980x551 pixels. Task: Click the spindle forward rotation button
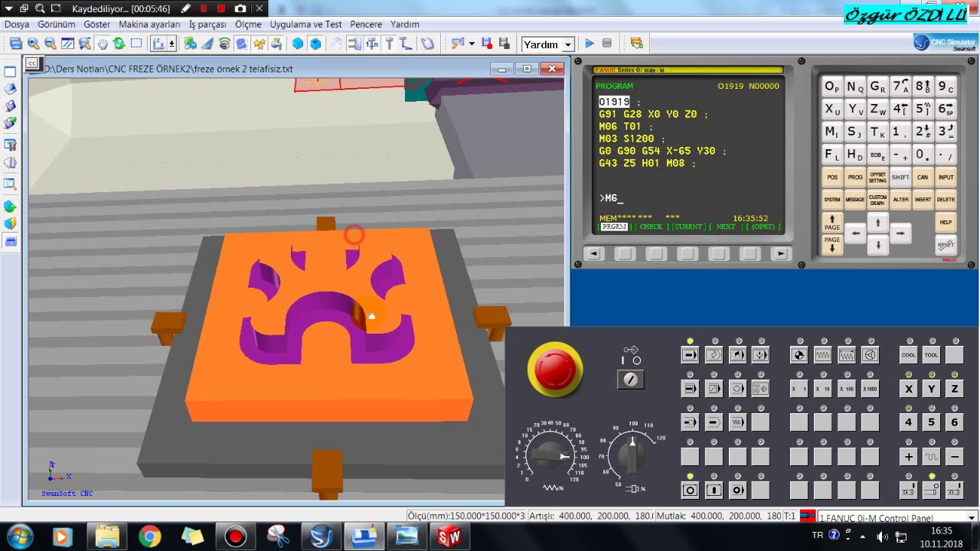tap(909, 490)
